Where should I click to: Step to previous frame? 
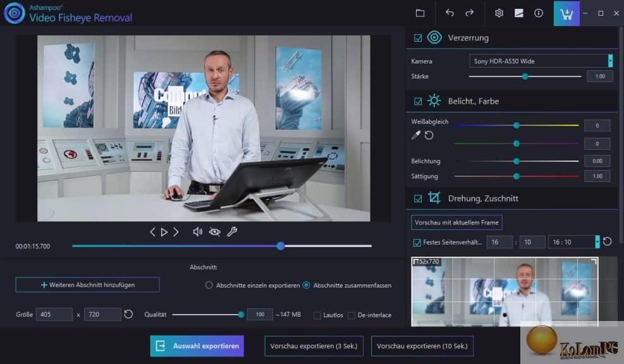coord(152,232)
